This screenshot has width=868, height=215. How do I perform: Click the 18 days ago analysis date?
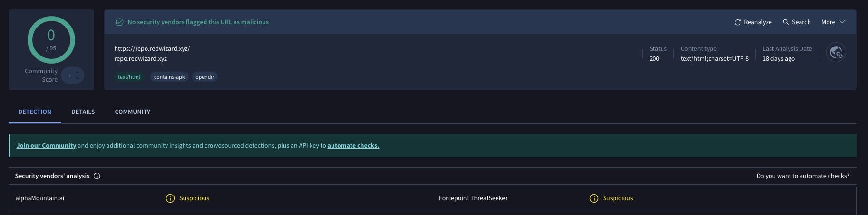779,59
